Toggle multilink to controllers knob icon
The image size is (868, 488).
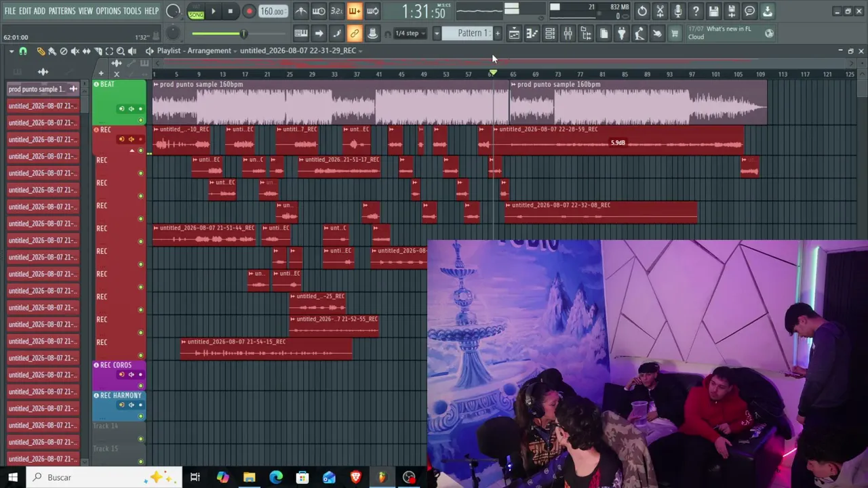(x=372, y=33)
